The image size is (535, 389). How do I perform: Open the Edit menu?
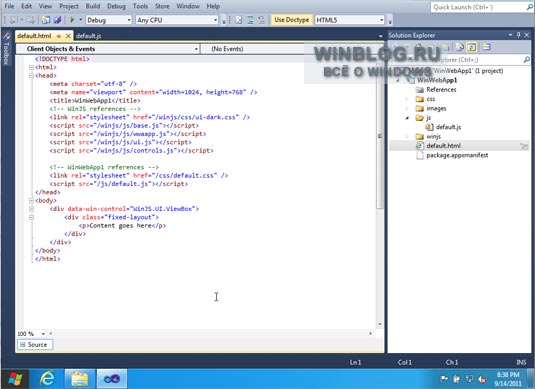point(26,6)
